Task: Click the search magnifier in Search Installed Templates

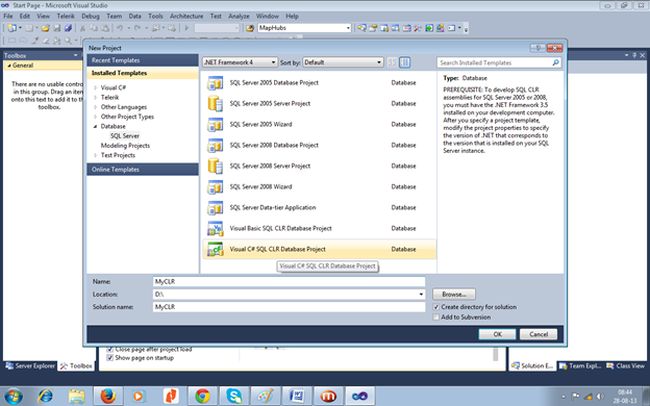Action: click(x=555, y=63)
